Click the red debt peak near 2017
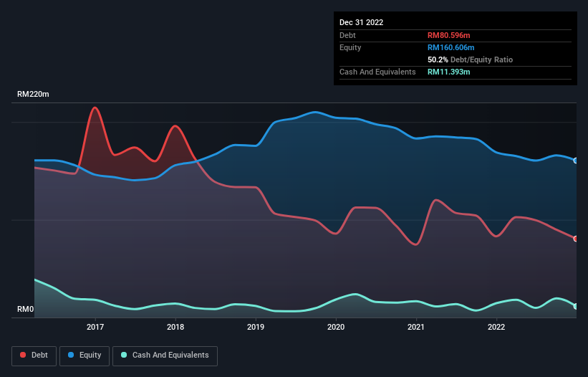 [x=95, y=108]
